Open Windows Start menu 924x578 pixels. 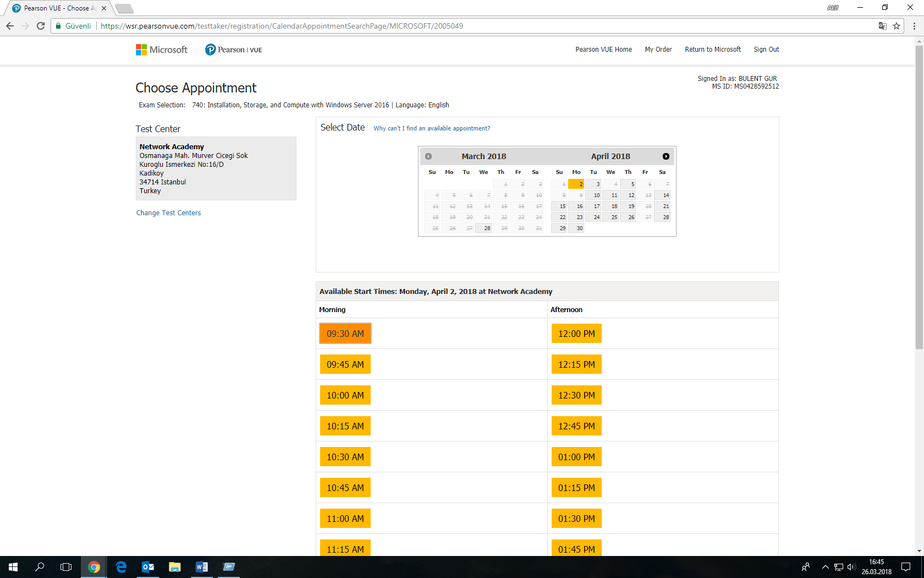13,567
